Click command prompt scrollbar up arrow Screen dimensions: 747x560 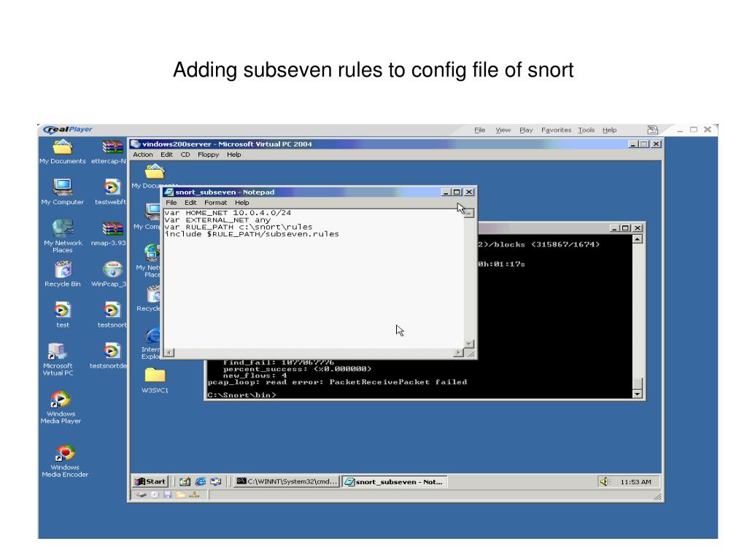click(638, 239)
